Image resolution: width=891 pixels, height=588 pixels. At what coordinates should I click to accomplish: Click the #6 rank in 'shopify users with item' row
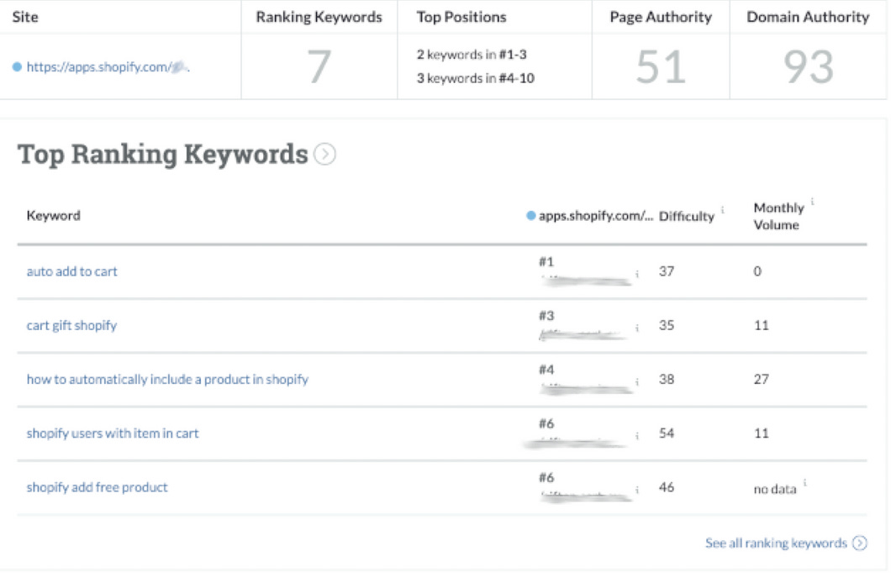tap(546, 424)
